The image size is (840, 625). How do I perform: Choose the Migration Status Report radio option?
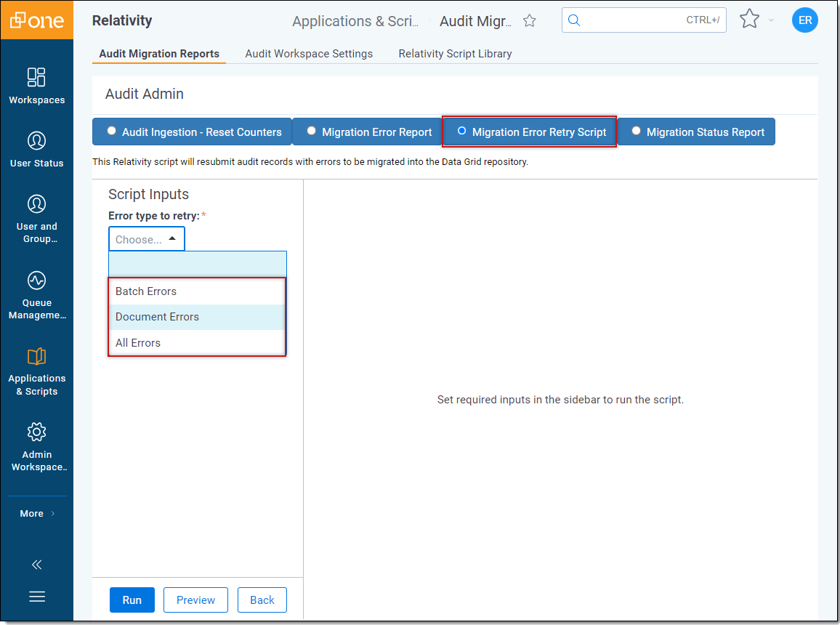[x=637, y=132]
